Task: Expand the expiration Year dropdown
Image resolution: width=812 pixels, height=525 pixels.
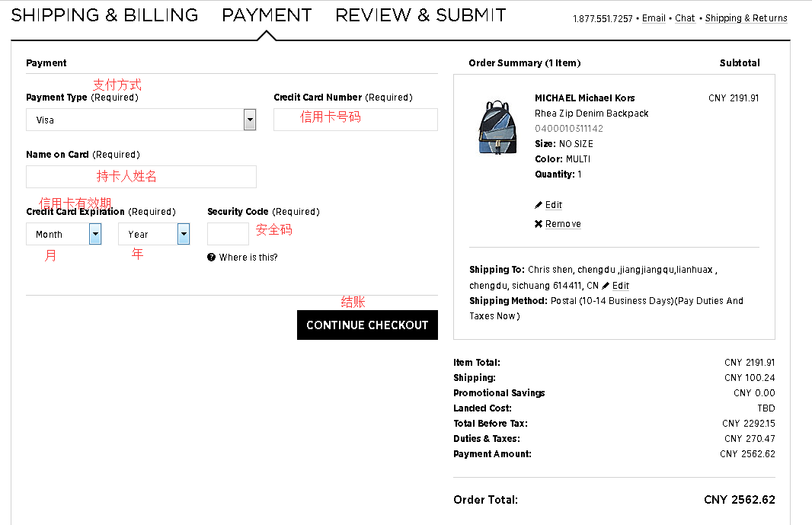Action: [184, 234]
